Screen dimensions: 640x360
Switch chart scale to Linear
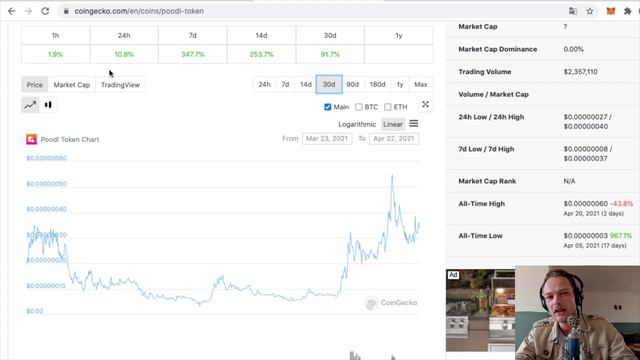(x=393, y=124)
